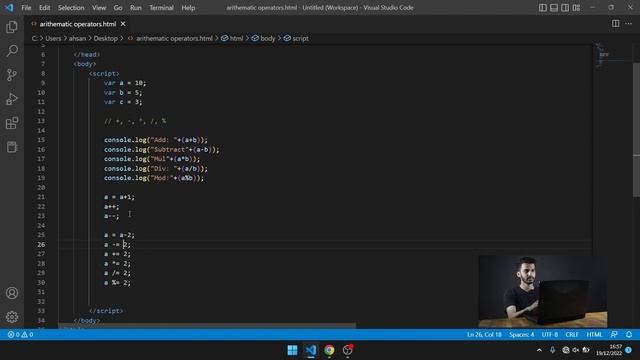640x360 pixels.
Task: Open the editor More Actions ellipsis
Action: click(x=629, y=24)
